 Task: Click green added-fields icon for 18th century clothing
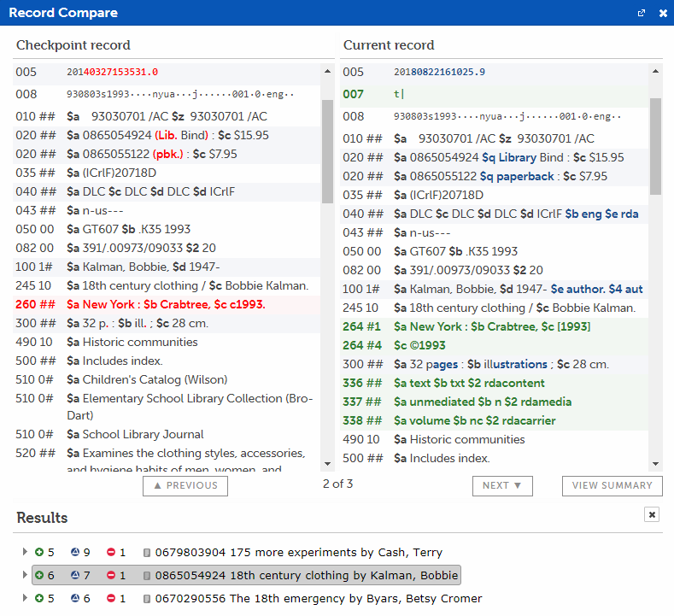tap(39, 576)
